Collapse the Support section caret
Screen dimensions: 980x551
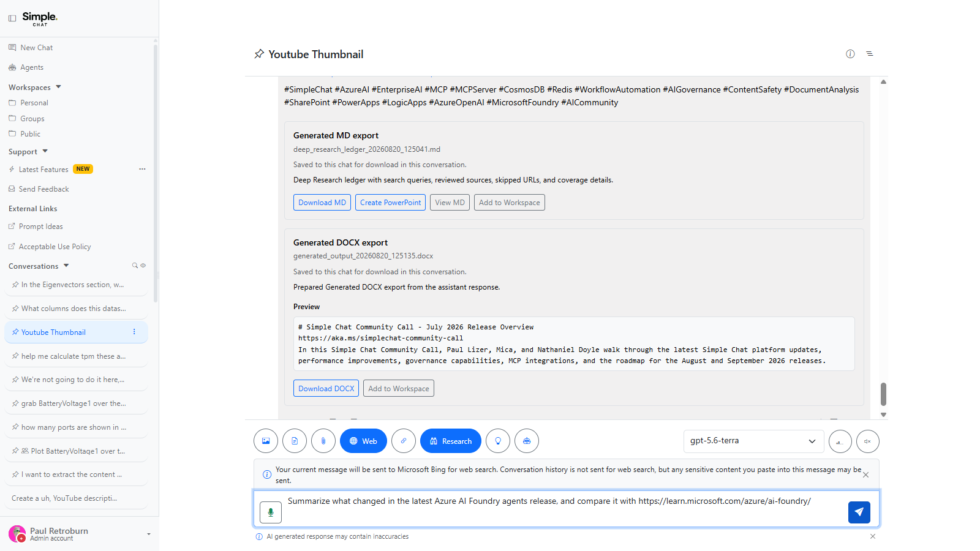click(x=45, y=151)
